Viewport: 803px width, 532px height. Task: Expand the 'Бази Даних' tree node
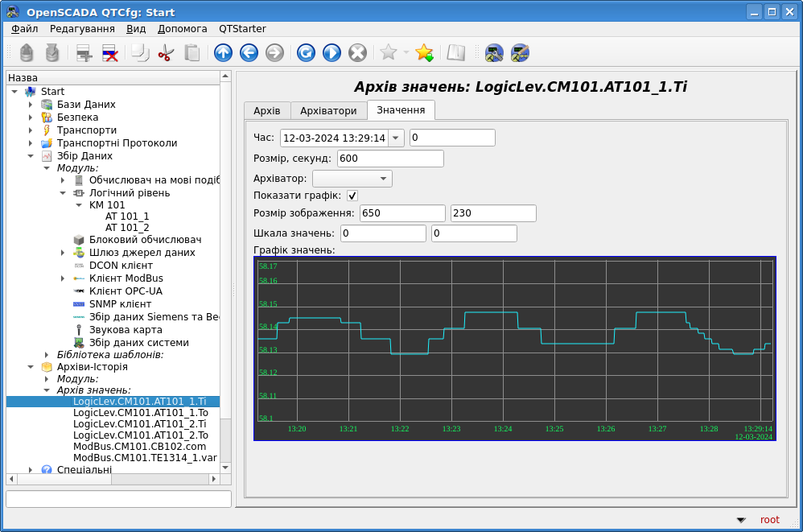pos(31,105)
